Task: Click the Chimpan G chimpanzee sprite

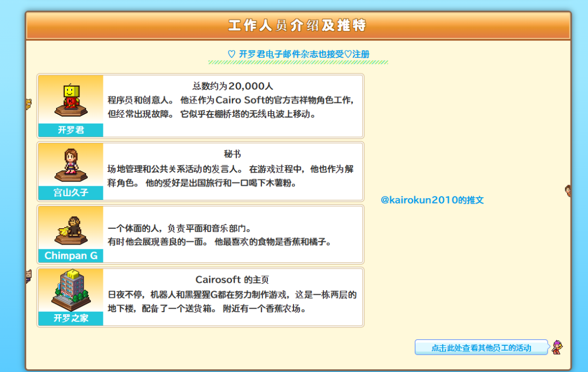Action: (x=70, y=227)
